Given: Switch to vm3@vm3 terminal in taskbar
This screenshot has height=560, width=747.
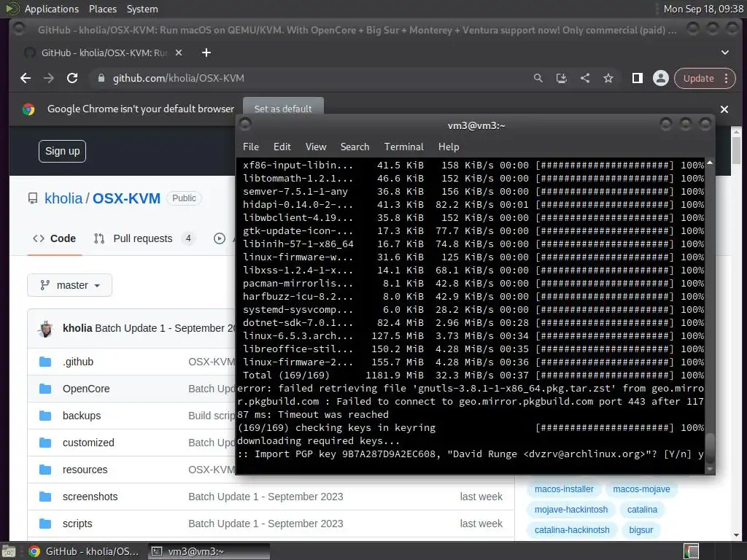Looking at the screenshot, I should (x=208, y=551).
